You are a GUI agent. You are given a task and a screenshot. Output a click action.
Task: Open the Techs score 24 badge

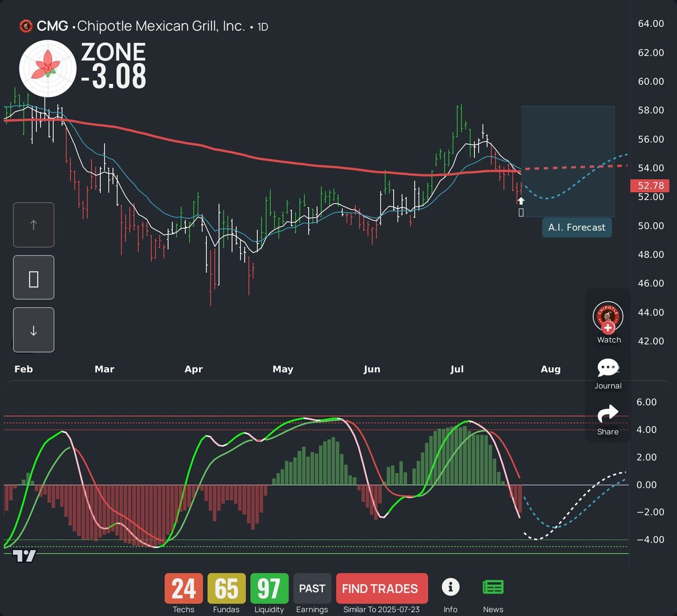[184, 589]
